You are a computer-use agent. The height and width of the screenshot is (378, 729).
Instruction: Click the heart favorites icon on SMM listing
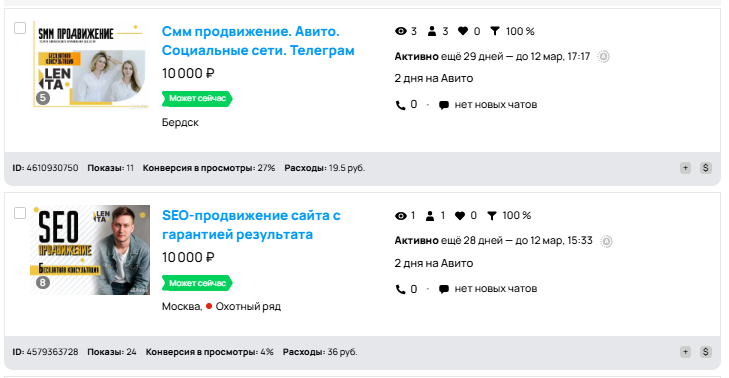[x=463, y=31]
